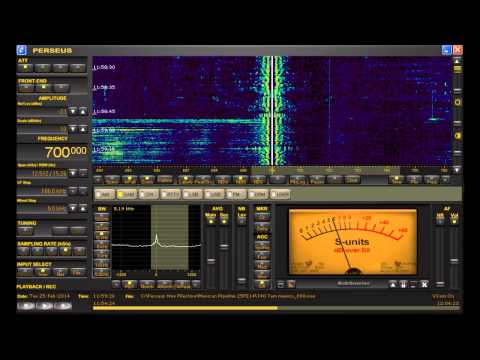The image size is (480, 360).
Task: Select the lit SAMPLING RATE button
Action: (x=65, y=251)
